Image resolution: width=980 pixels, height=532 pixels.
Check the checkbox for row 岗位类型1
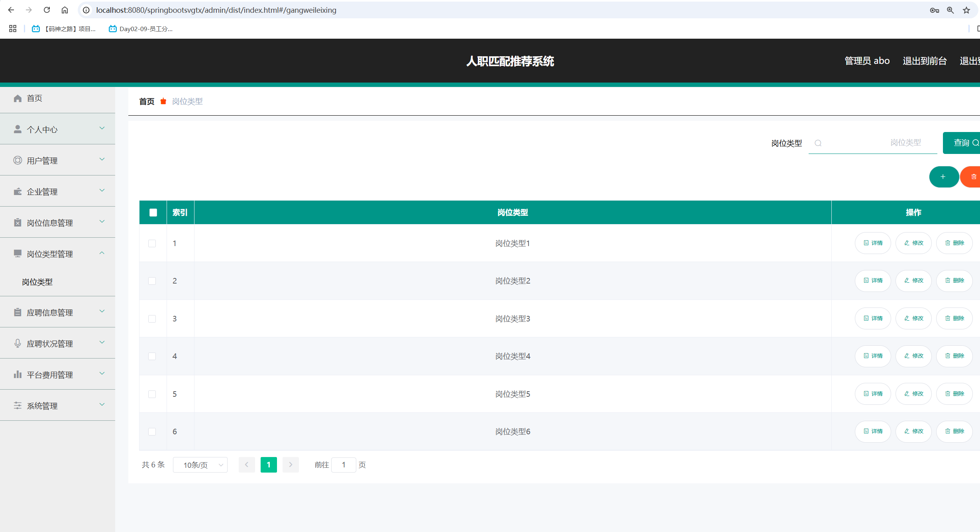pos(152,243)
